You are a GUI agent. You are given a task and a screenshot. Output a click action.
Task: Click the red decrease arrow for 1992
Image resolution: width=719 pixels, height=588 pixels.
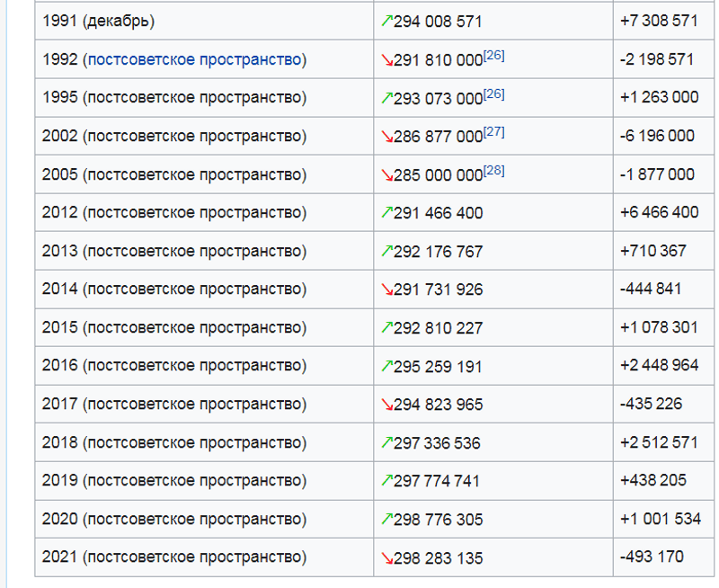pyautogui.click(x=387, y=59)
